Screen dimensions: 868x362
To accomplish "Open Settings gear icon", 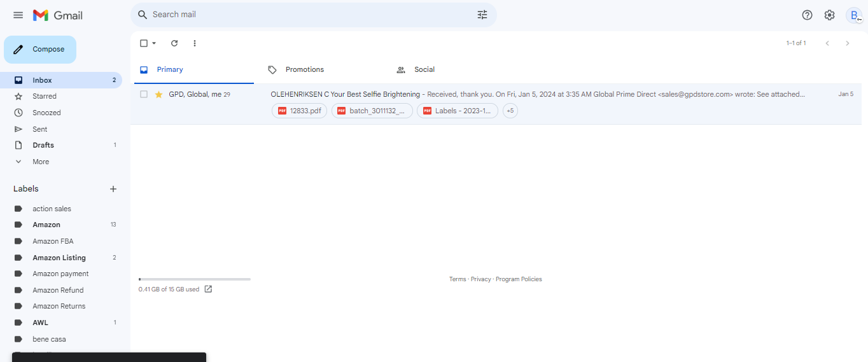I will point(829,15).
